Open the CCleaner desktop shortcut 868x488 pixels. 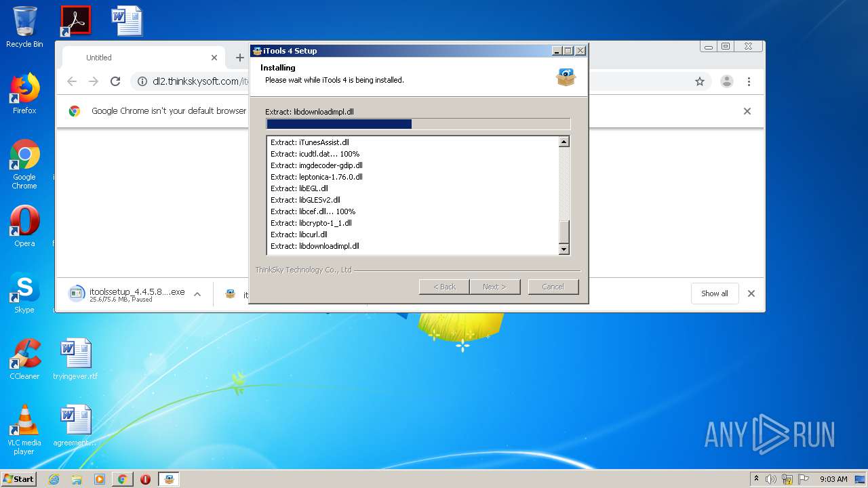coord(24,359)
